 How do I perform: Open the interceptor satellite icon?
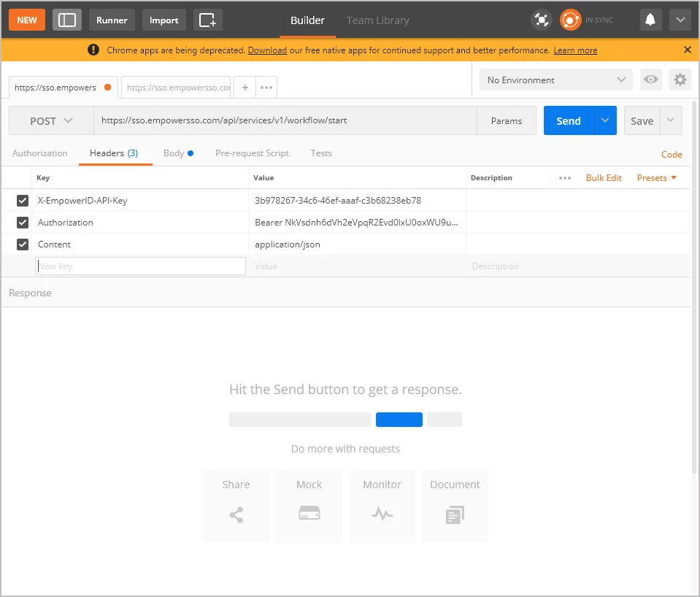click(541, 20)
